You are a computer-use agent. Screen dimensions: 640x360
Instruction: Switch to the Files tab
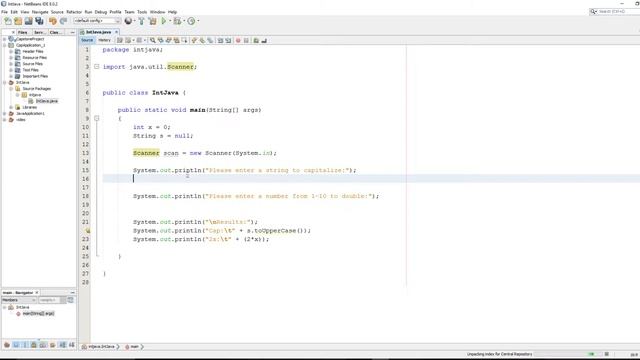pyautogui.click(x=23, y=32)
